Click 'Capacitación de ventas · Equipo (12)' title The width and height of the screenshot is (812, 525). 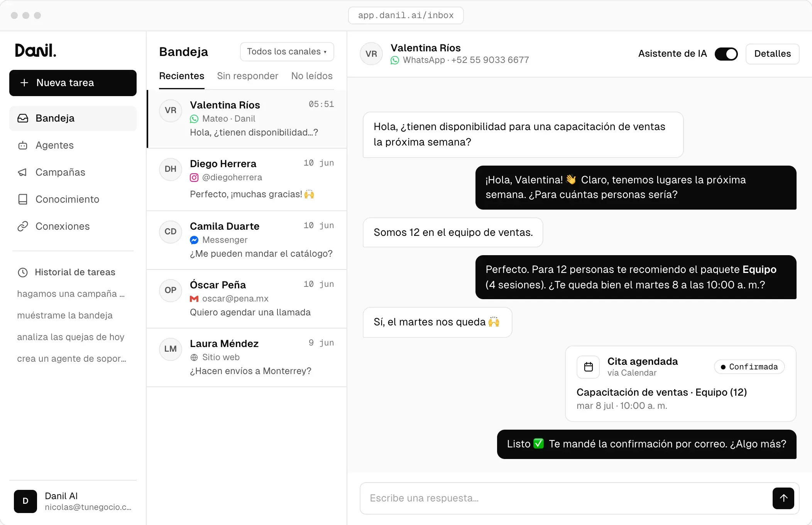click(661, 392)
